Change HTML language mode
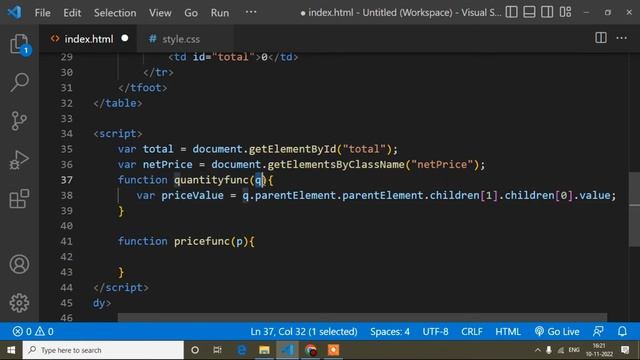This screenshot has height=360, width=640. (508, 331)
